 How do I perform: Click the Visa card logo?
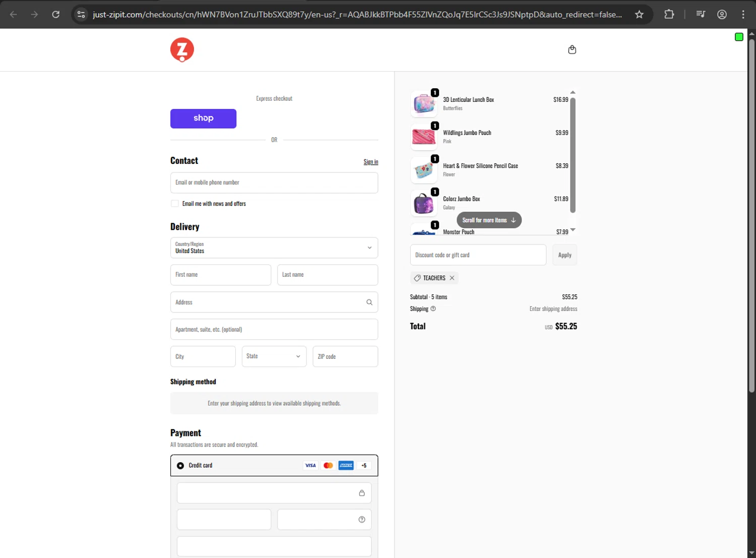point(310,465)
